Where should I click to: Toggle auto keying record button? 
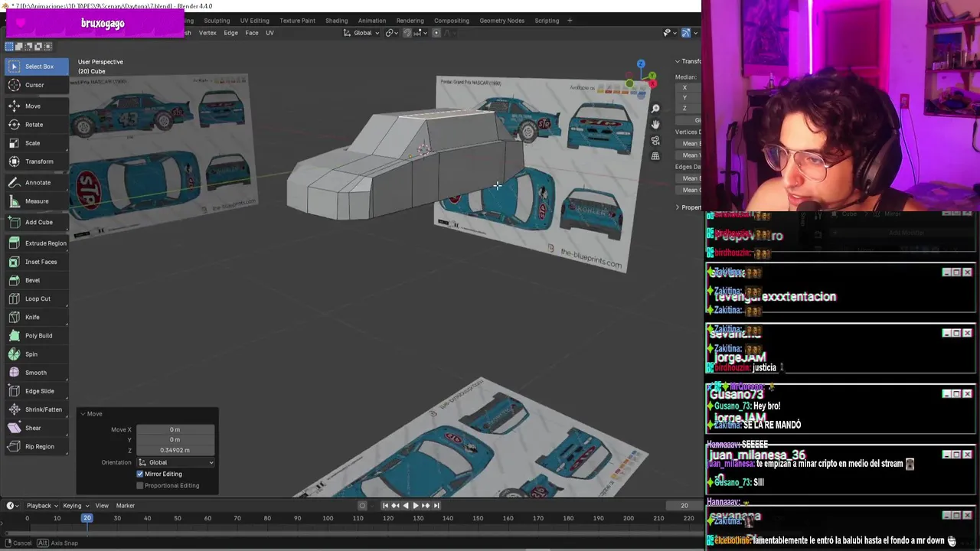[x=363, y=505]
